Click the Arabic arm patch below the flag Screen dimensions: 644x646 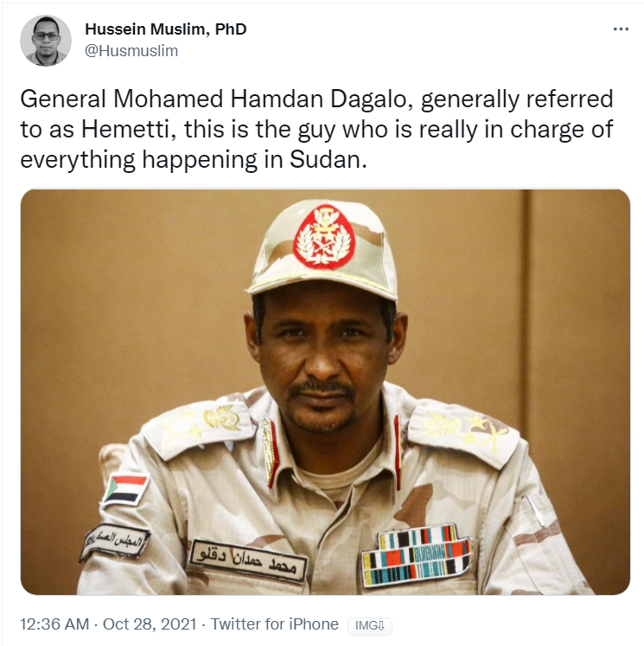[x=115, y=541]
